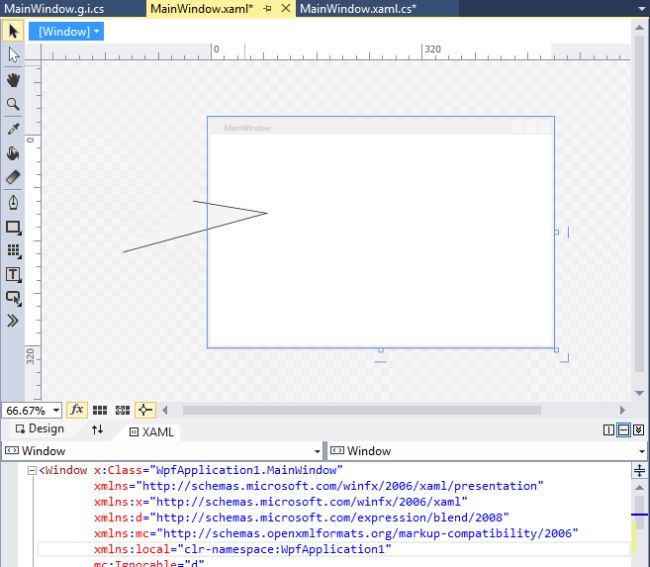Click the xmlns:x namespace line

[x=280, y=502]
